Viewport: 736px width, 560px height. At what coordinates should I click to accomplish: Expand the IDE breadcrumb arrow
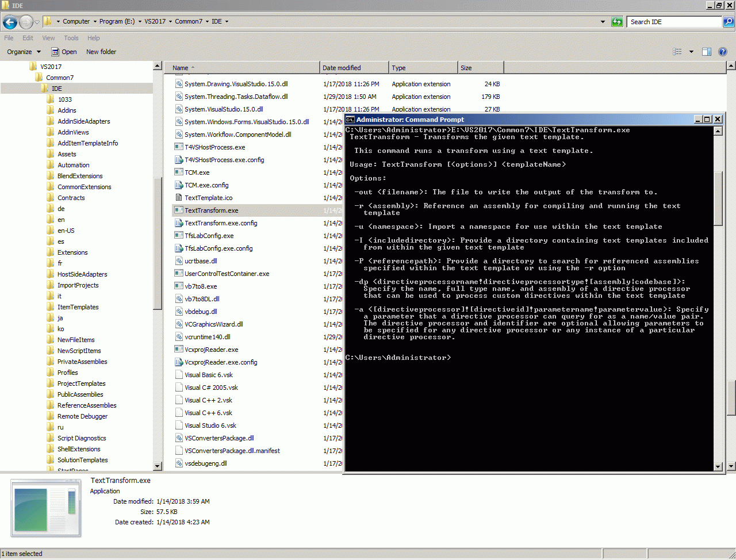click(227, 22)
